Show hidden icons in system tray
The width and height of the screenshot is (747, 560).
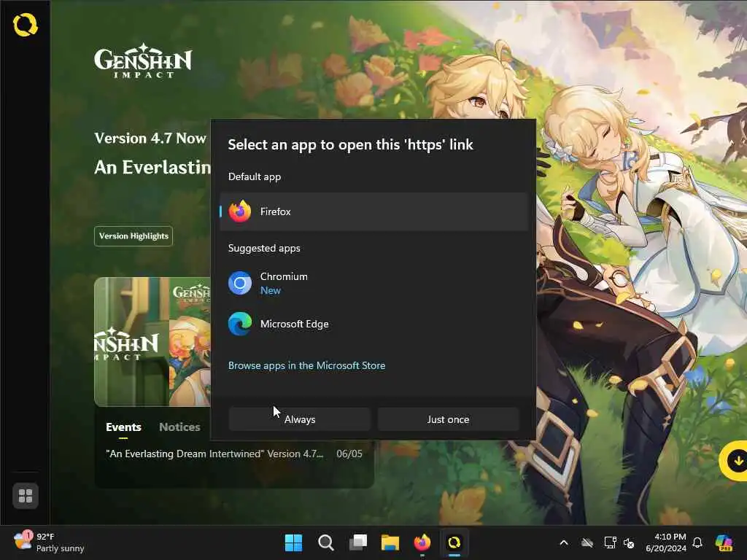point(564,542)
